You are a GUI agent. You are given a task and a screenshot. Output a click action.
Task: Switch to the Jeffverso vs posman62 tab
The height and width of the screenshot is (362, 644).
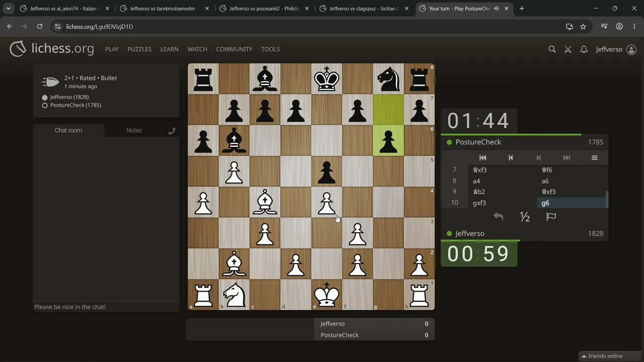pyautogui.click(x=263, y=9)
